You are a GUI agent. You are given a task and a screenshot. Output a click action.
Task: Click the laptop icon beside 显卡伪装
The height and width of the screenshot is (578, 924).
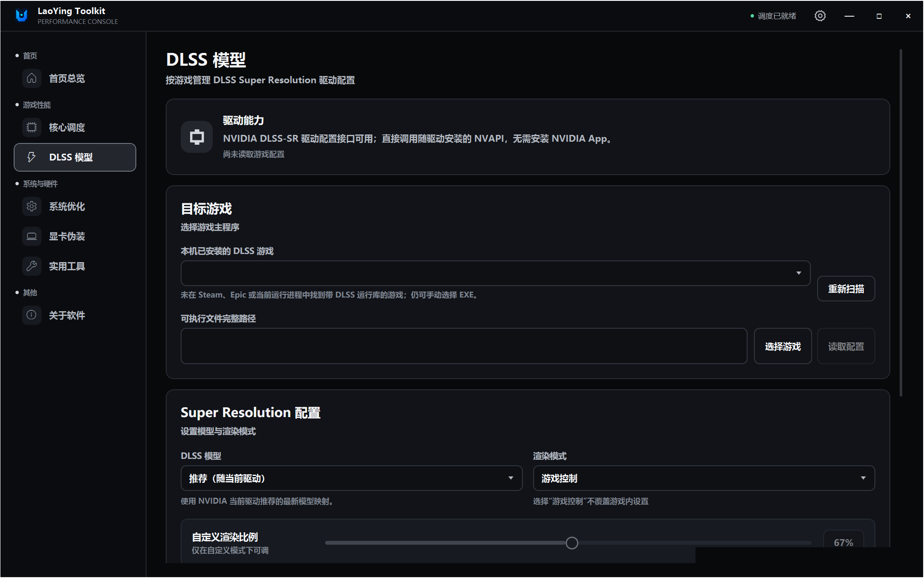[x=32, y=236]
